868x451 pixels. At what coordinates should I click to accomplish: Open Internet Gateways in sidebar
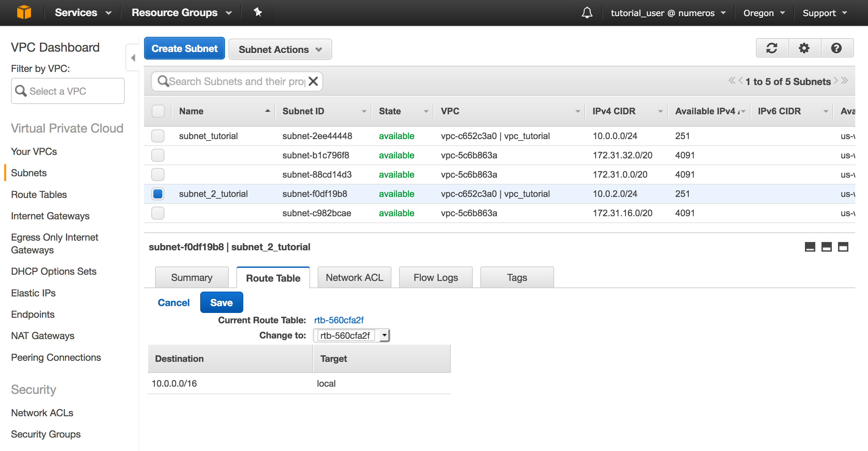(x=50, y=216)
